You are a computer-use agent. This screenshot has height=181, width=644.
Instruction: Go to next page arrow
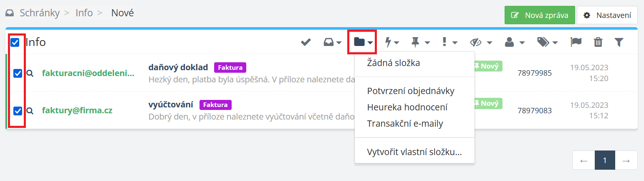pos(626,161)
